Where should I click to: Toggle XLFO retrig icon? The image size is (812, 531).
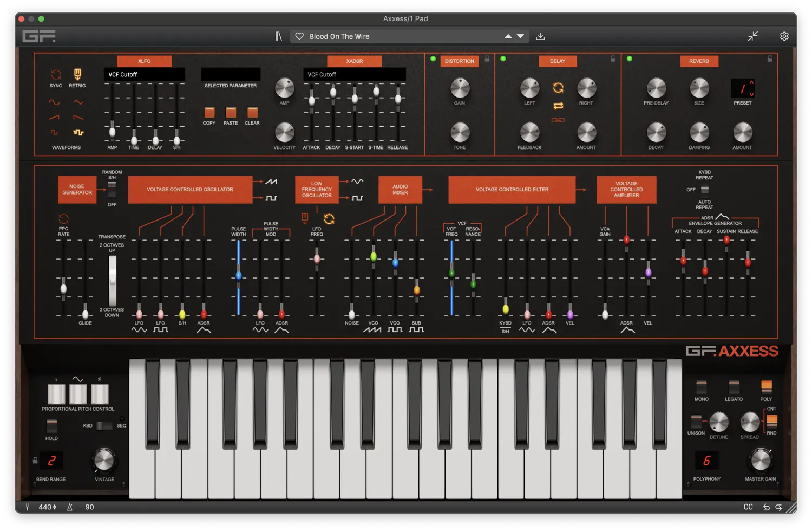click(x=77, y=74)
